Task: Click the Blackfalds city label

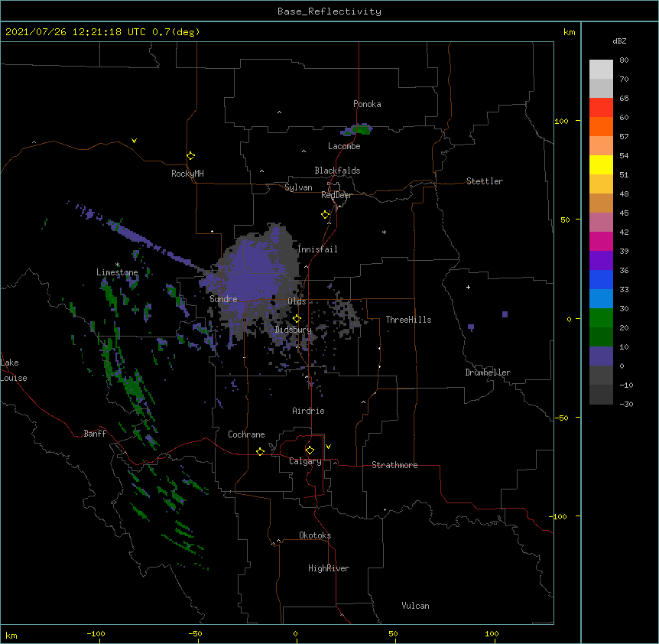Action: (x=337, y=171)
